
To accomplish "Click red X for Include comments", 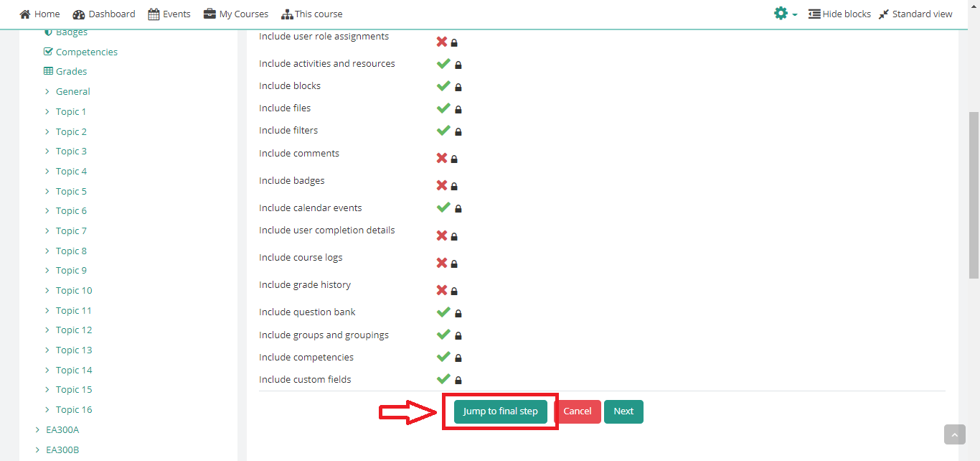I will tap(442, 158).
